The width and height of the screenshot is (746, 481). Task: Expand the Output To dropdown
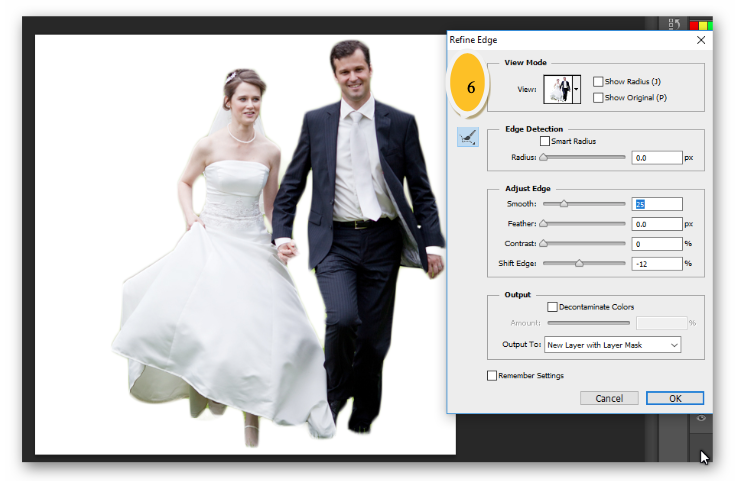tap(612, 345)
